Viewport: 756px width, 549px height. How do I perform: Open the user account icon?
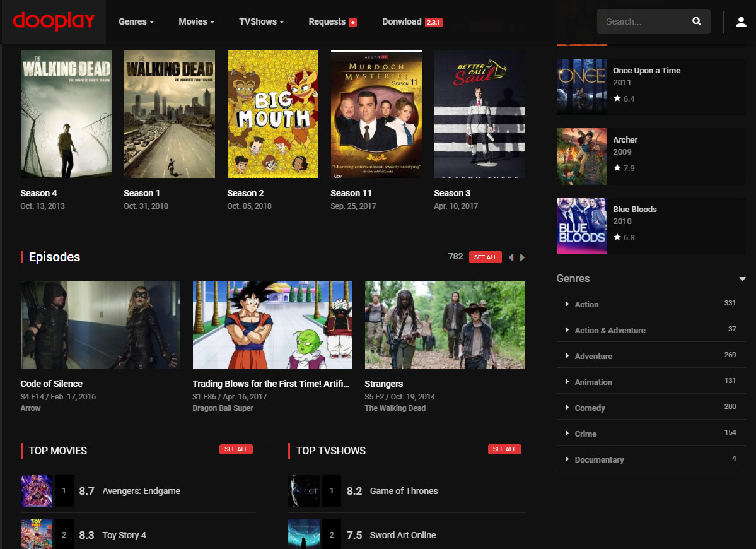coord(741,22)
